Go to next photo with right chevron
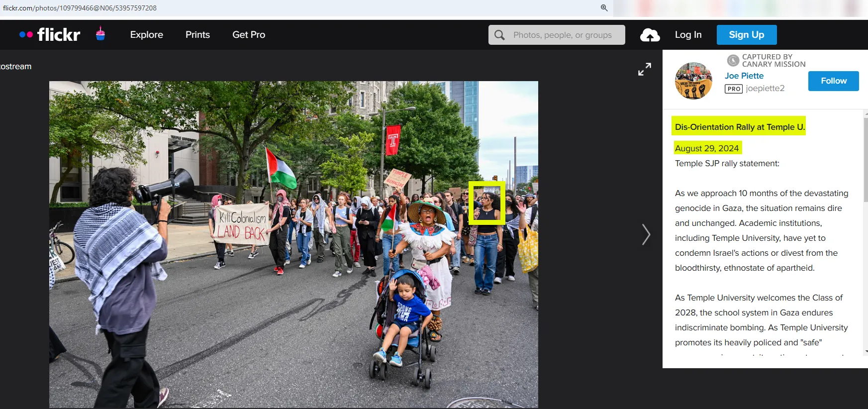 pos(646,234)
